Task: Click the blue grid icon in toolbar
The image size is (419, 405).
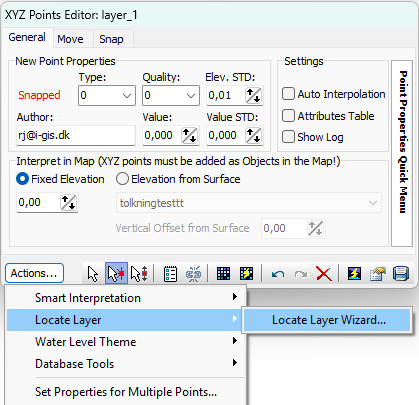Action: click(223, 274)
